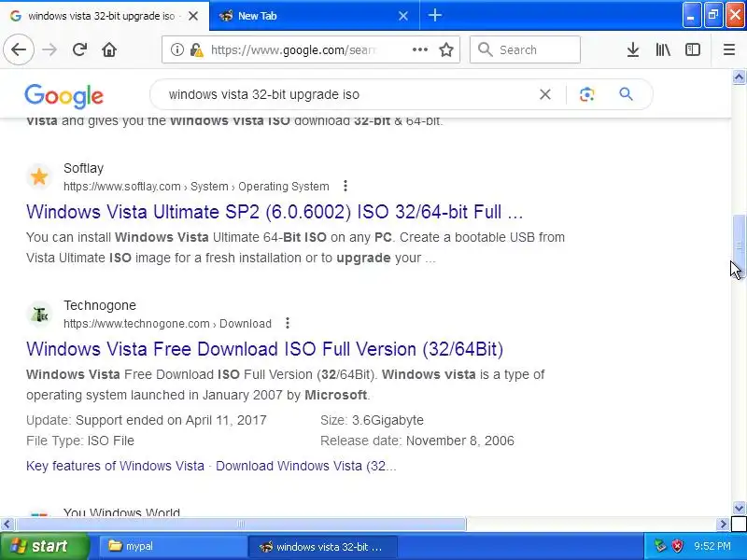
Task: Show site information icon in address bar
Action: [x=176, y=49]
